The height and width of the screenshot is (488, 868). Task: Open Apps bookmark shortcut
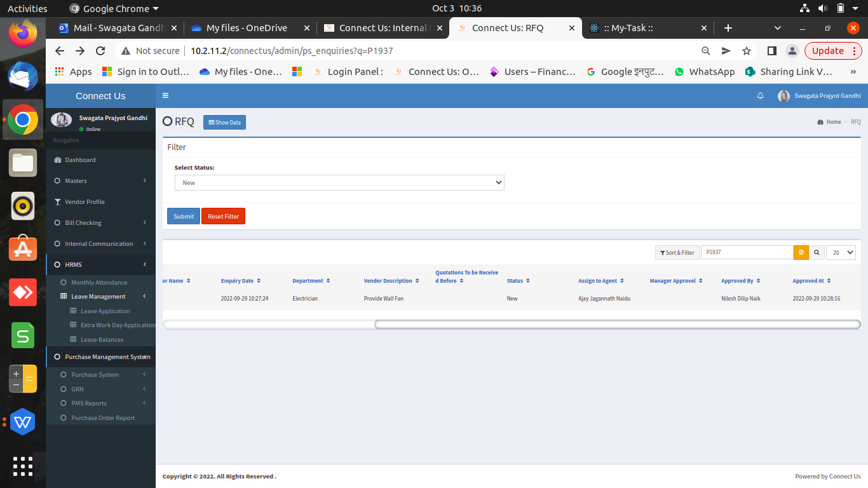click(x=74, y=72)
